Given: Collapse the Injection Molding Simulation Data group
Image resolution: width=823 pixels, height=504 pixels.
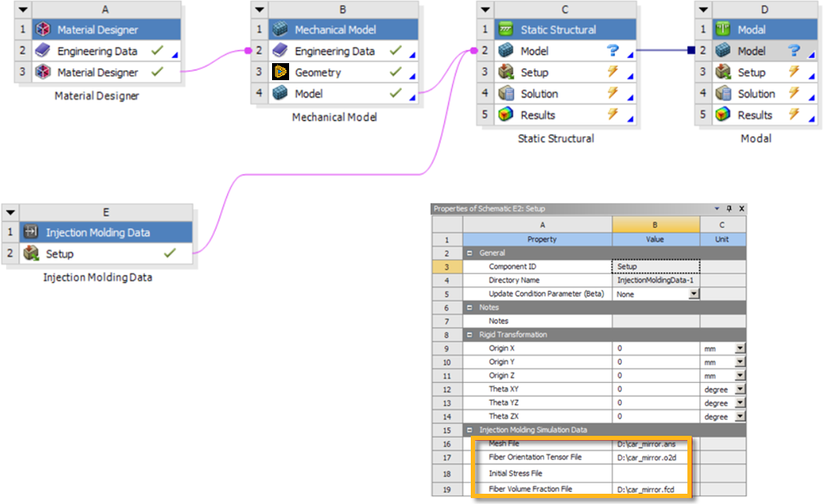Looking at the screenshot, I should coord(470,430).
